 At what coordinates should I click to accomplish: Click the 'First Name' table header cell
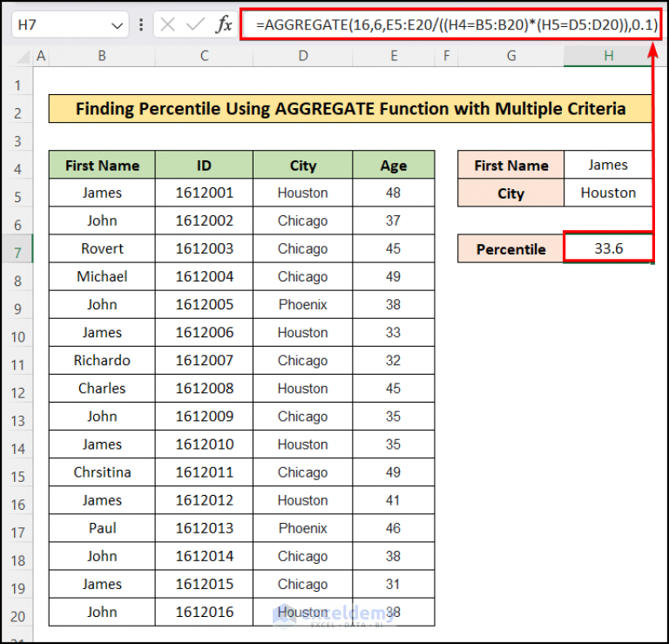pyautogui.click(x=102, y=166)
